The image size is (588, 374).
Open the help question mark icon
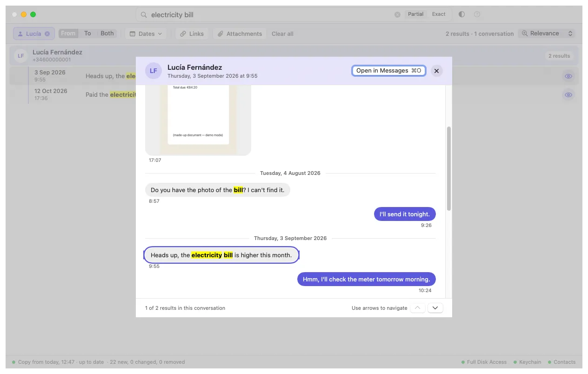(x=477, y=14)
